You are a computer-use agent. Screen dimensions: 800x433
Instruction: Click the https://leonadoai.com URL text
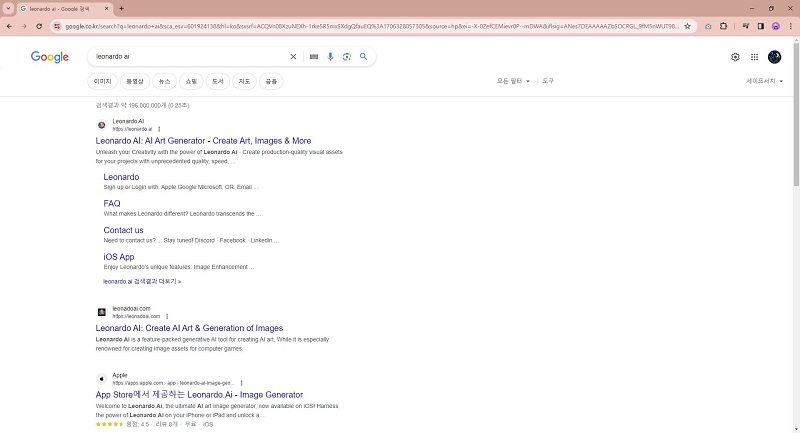click(136, 316)
